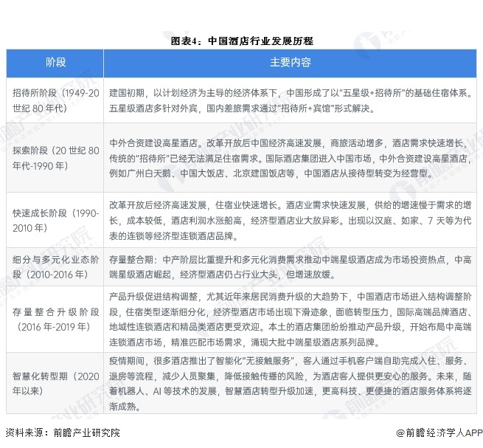483x448 pixels.
Task: Click the source note 资料来源：前瞻产业研究院
Action: 63,433
